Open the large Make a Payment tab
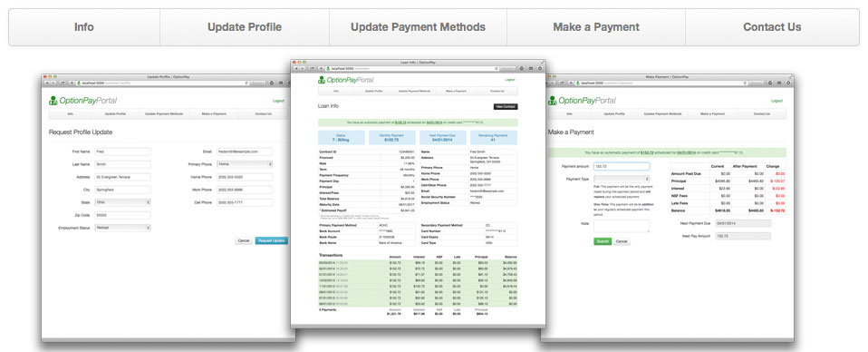Viewport: 868px width, 352px height. click(x=596, y=27)
